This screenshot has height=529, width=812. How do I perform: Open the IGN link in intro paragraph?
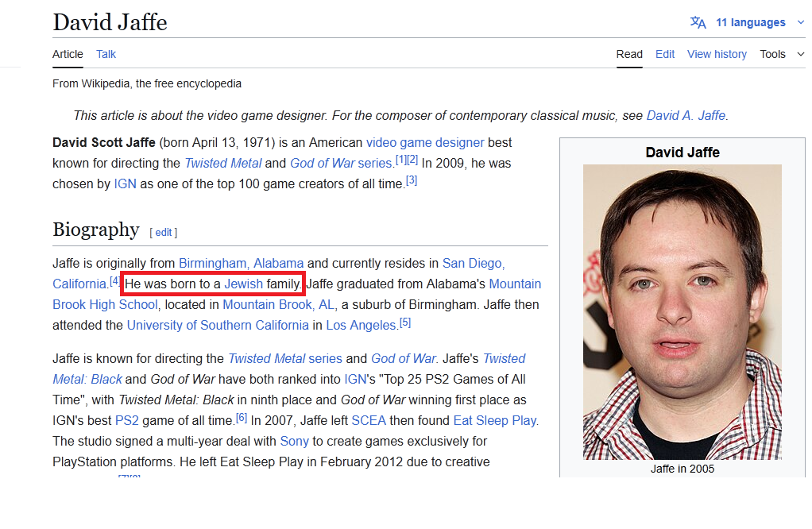(x=126, y=183)
